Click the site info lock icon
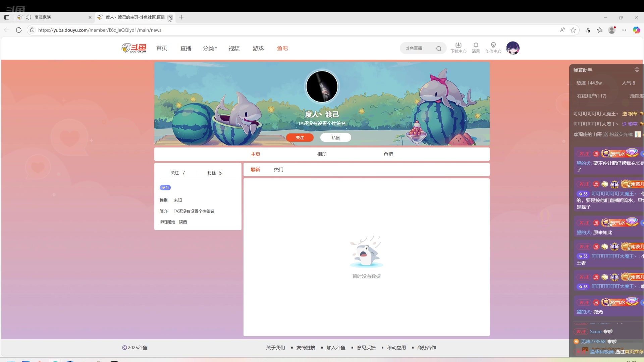The height and width of the screenshot is (362, 644). click(32, 30)
